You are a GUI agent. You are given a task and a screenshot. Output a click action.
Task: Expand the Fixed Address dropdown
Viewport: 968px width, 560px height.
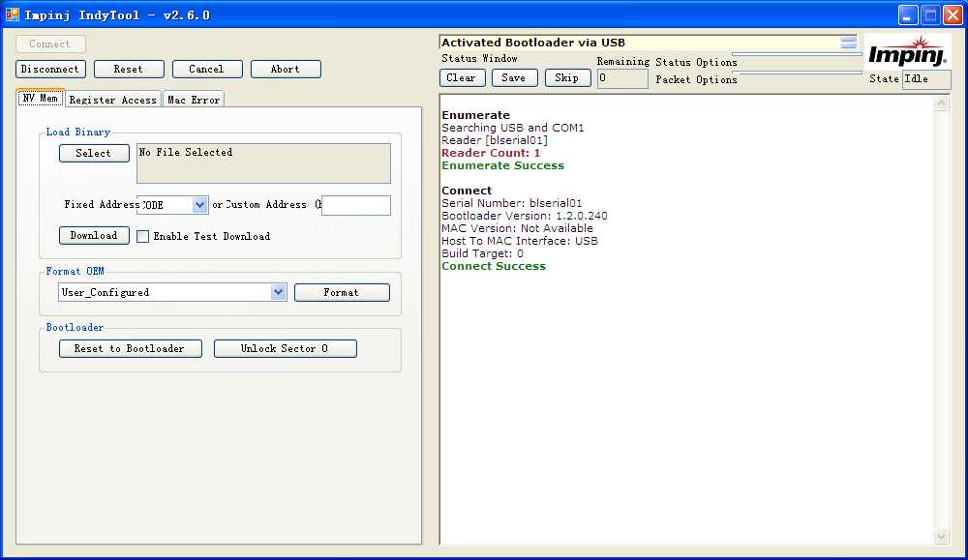[199, 205]
